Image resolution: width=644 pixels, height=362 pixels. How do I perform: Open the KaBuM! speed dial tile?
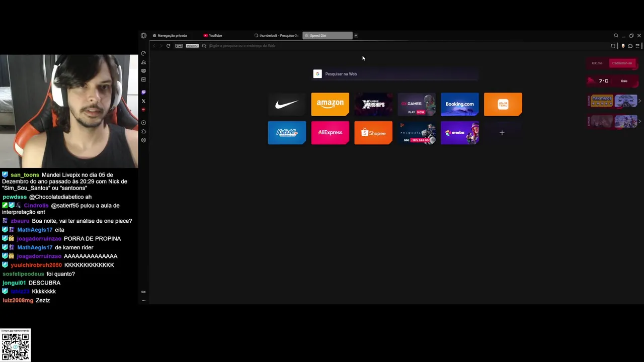click(287, 133)
